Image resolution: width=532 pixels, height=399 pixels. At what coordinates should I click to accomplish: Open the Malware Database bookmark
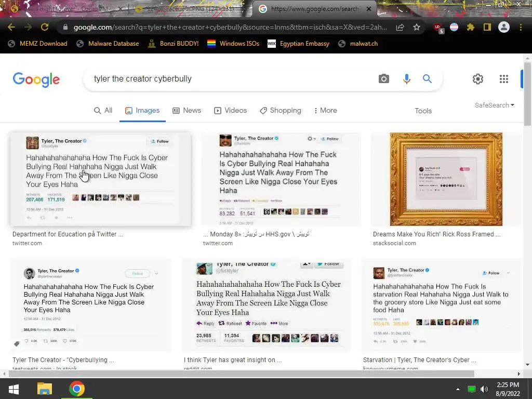pos(108,44)
